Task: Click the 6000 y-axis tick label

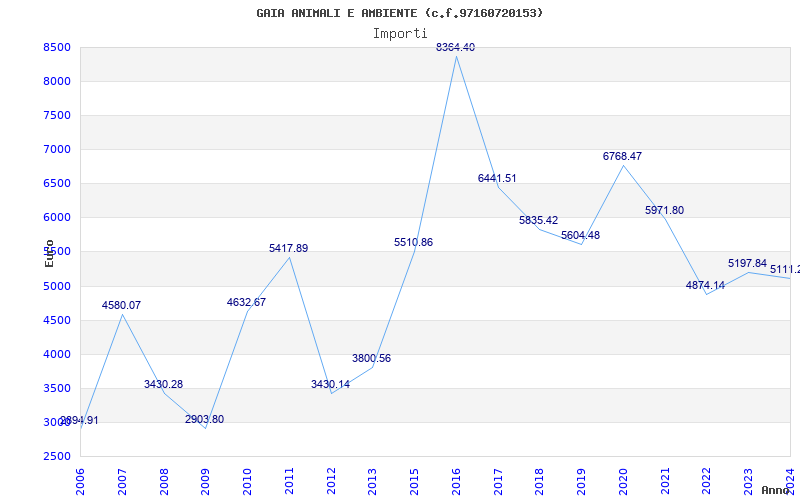Action: tap(57, 218)
